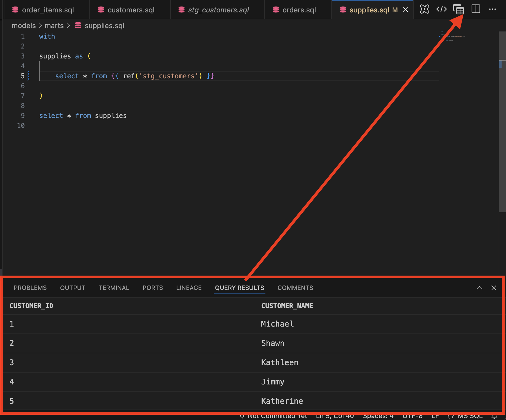Click the source control branch status icon

pyautogui.click(x=242, y=416)
